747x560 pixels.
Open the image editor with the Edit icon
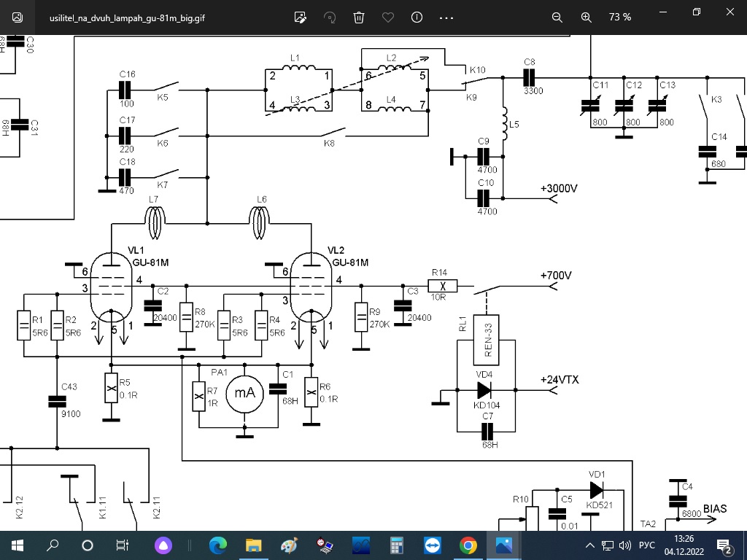point(300,17)
